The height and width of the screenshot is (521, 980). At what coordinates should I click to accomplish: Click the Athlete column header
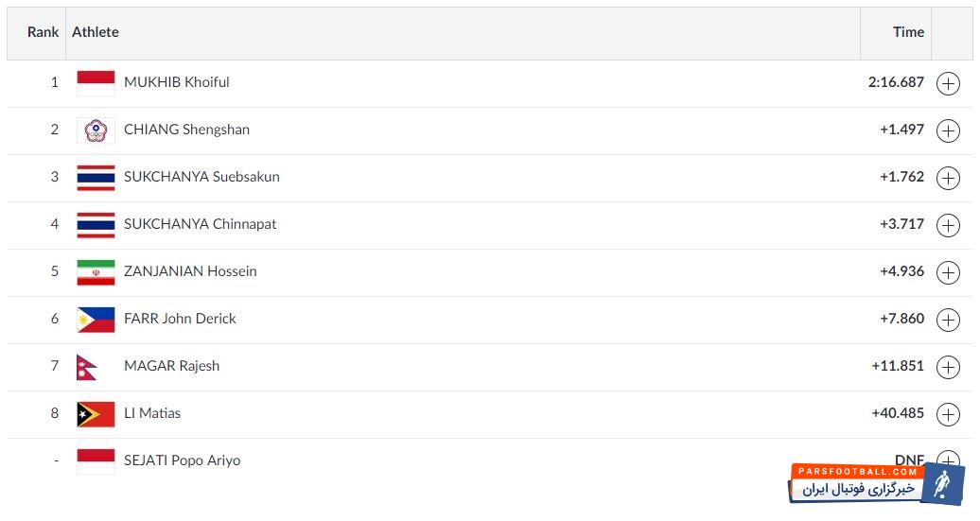pos(95,32)
